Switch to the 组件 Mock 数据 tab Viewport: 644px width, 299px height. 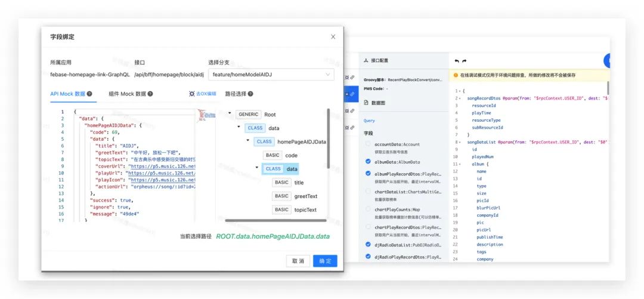tap(128, 94)
